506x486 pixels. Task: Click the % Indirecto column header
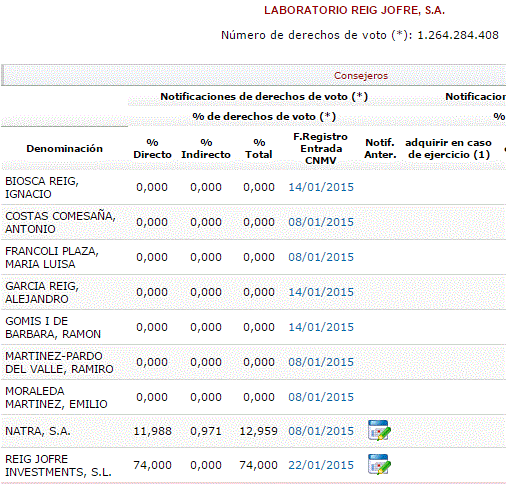coord(206,148)
